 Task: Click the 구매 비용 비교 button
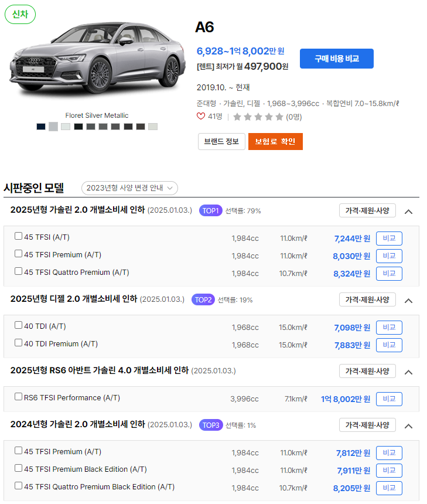click(337, 59)
